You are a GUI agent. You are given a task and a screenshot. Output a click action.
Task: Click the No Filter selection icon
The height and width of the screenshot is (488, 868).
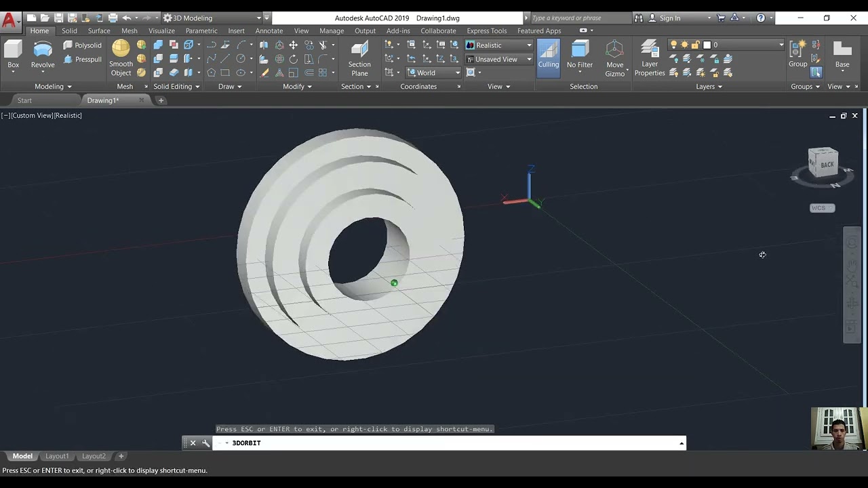[580, 56]
